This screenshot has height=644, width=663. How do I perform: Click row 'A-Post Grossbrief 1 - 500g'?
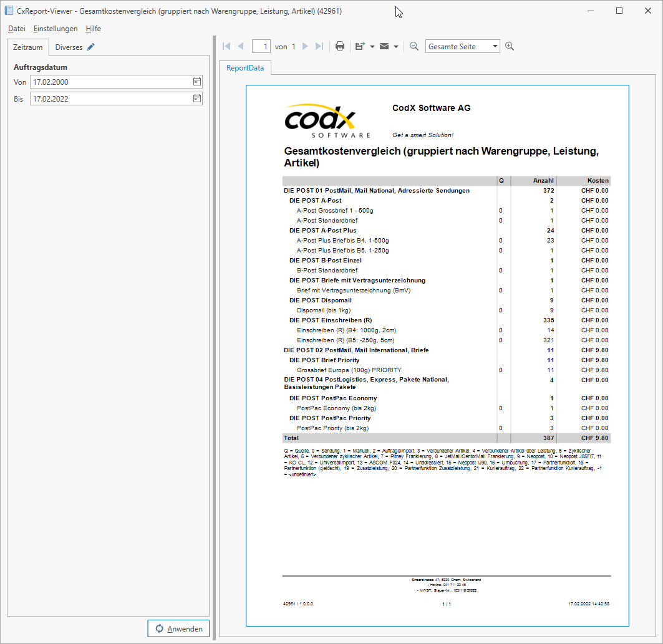click(x=447, y=211)
